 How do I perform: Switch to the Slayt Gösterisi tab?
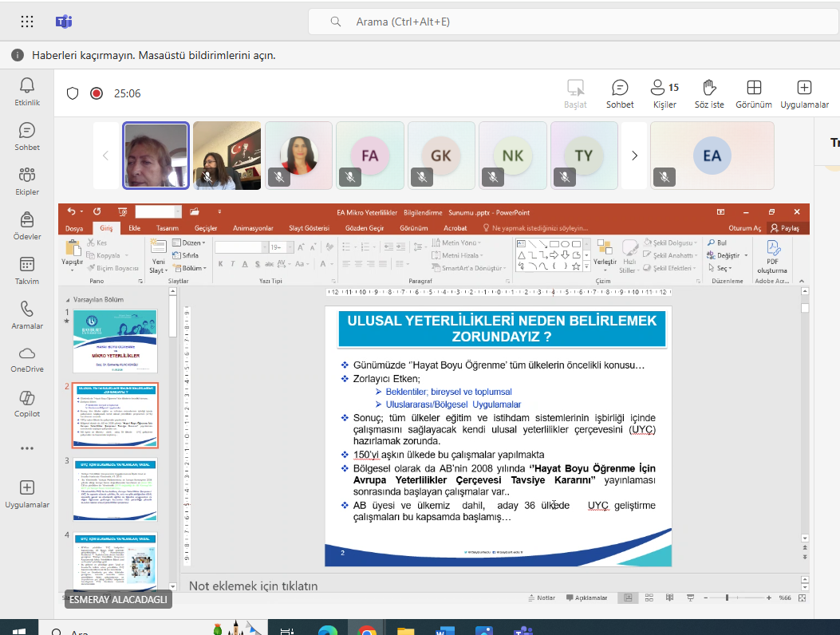[x=309, y=228]
